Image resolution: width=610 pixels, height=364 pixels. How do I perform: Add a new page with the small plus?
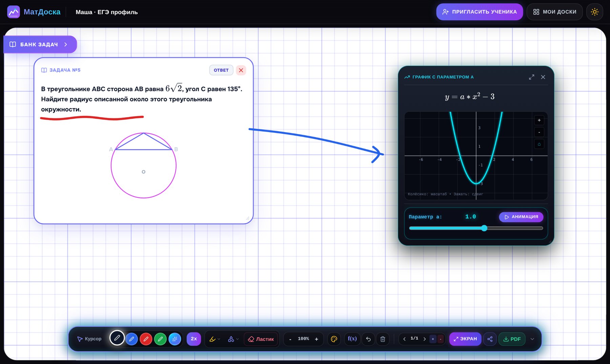(433, 339)
